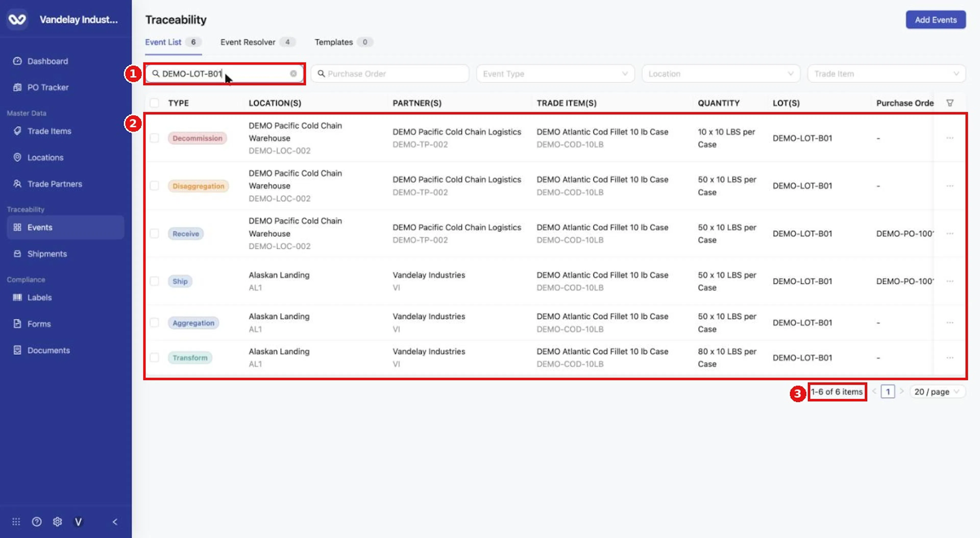Image resolution: width=980 pixels, height=538 pixels.
Task: Open the settings gear icon
Action: (57, 522)
